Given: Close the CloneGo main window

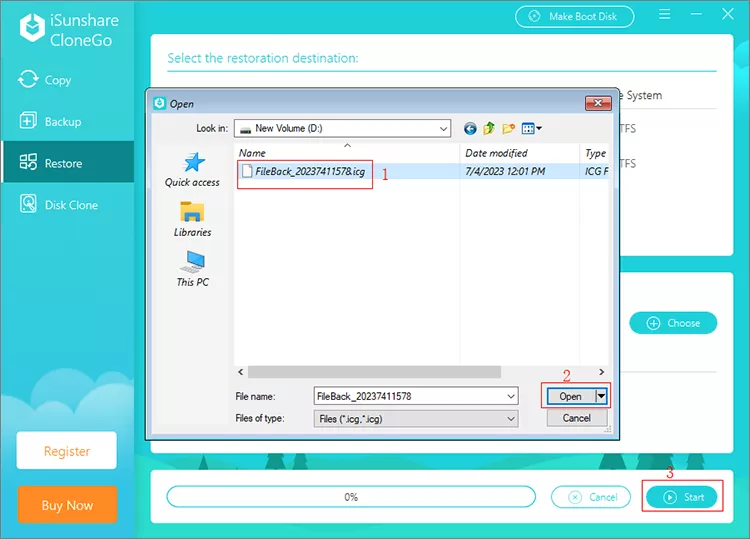Looking at the screenshot, I should pos(728,14).
